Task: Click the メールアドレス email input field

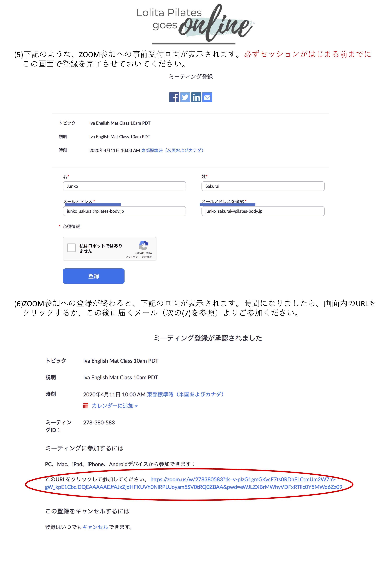Action: (x=124, y=211)
